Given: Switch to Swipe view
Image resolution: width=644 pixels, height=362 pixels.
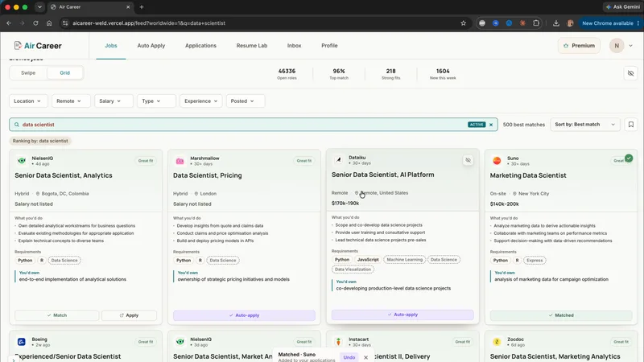Looking at the screenshot, I should pos(28,72).
